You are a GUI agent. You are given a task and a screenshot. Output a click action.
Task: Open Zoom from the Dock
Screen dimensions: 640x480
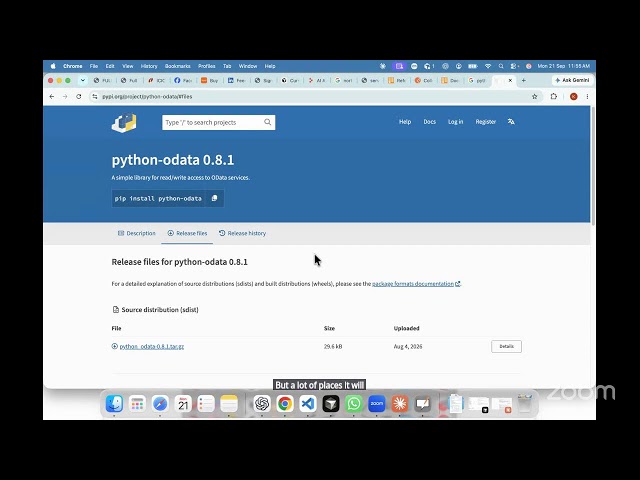376,404
